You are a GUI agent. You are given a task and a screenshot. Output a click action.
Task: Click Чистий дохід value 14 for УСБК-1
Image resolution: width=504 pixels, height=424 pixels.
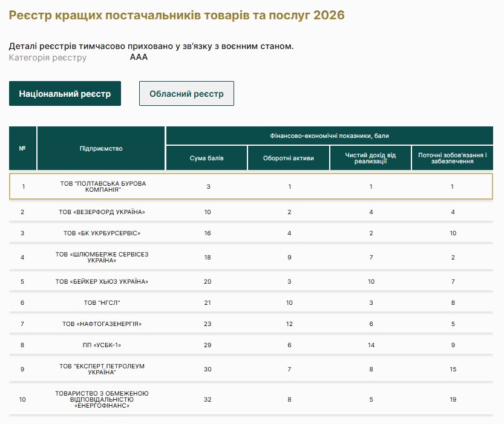pyautogui.click(x=371, y=345)
